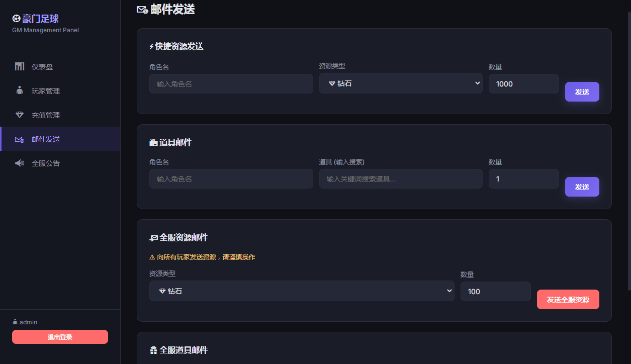Switch to the 玩家管理 section
Viewport: 631px width, 364px height.
pos(47,90)
